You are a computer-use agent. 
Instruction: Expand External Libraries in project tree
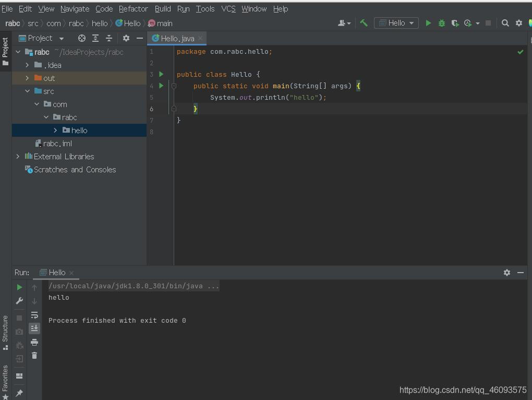coord(18,156)
